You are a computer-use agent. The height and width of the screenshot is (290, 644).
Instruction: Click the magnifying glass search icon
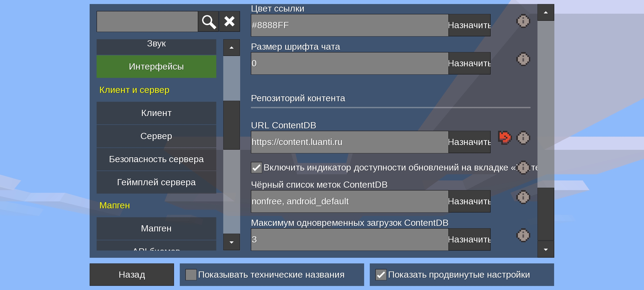point(208,21)
